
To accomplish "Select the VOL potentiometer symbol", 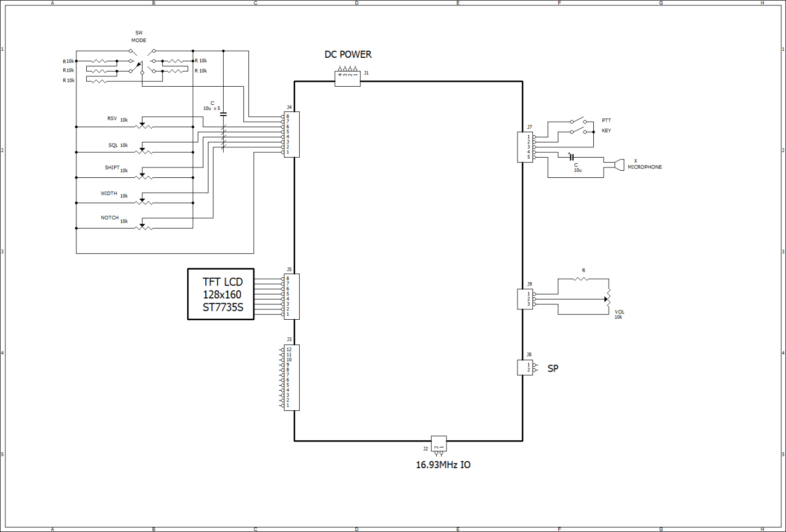I will [608, 299].
